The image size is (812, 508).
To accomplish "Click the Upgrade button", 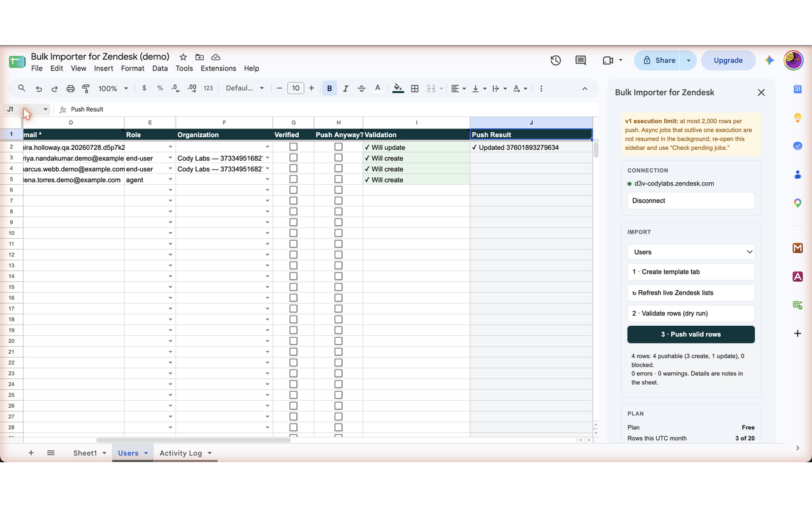I will [728, 60].
